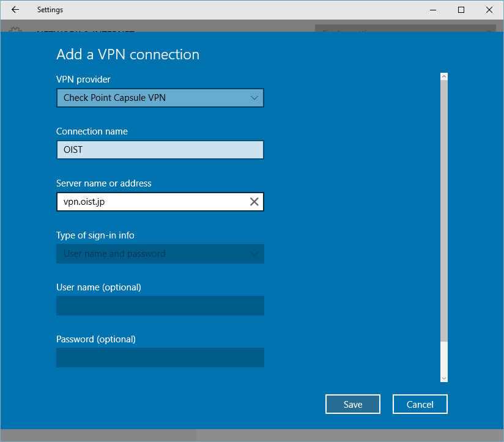Select the Password (optional) field

[160, 358]
